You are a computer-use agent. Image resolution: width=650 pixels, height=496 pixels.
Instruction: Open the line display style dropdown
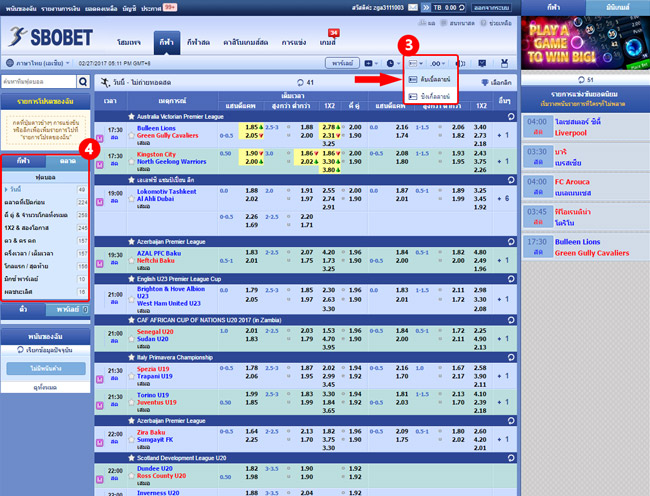(x=415, y=63)
